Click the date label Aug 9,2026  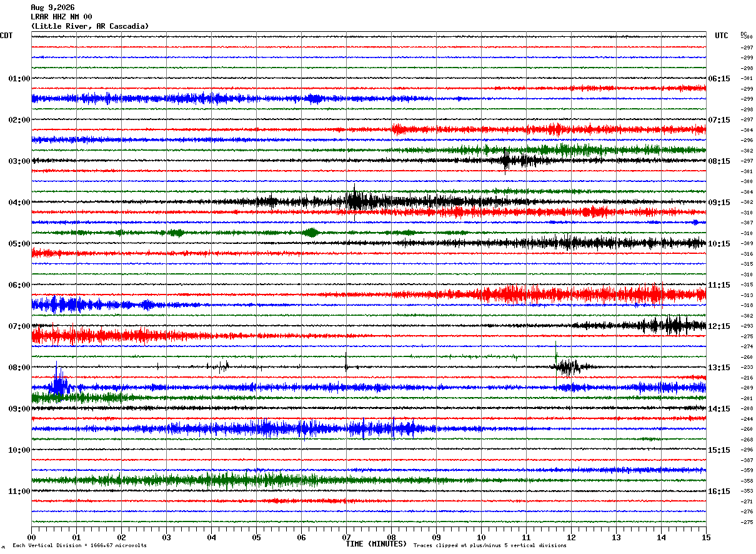tap(52, 8)
